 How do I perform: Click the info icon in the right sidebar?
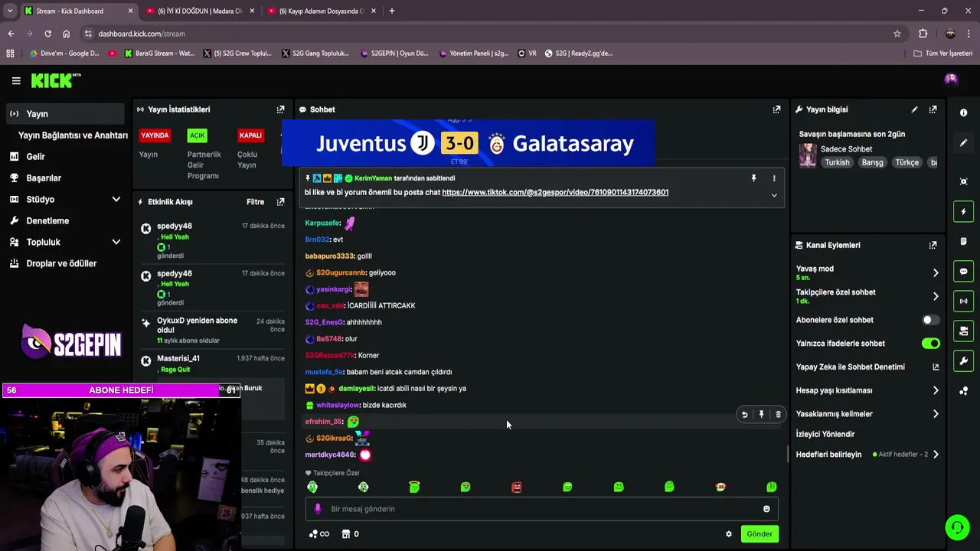click(x=963, y=112)
